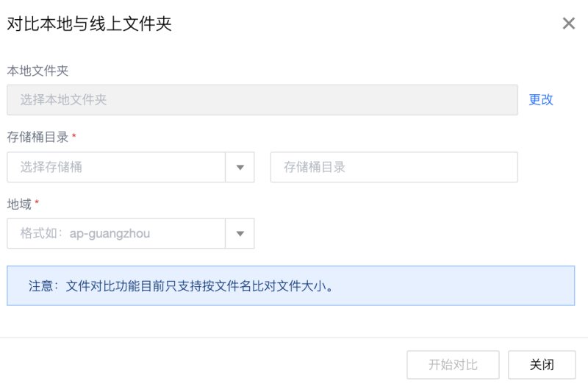The height and width of the screenshot is (384, 588).
Task: Click the red asterisk beside 存储桶目录
Action: (74, 135)
